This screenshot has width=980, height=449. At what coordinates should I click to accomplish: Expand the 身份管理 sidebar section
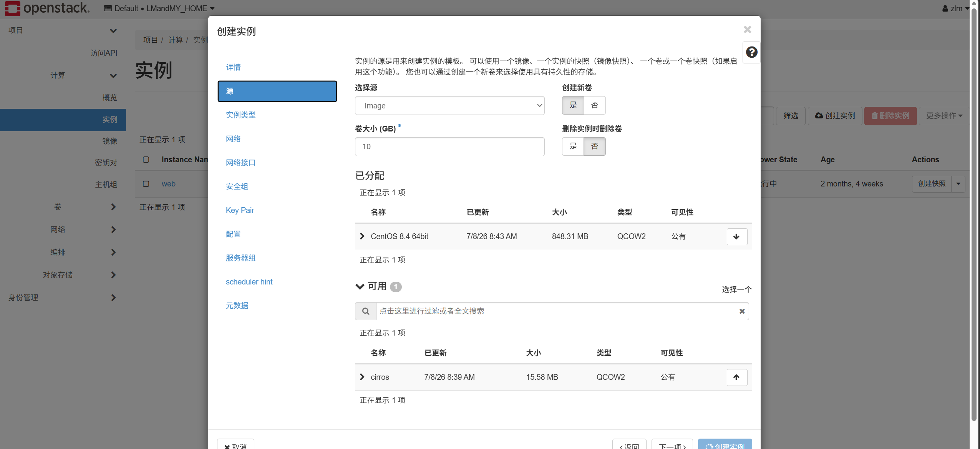pos(63,298)
